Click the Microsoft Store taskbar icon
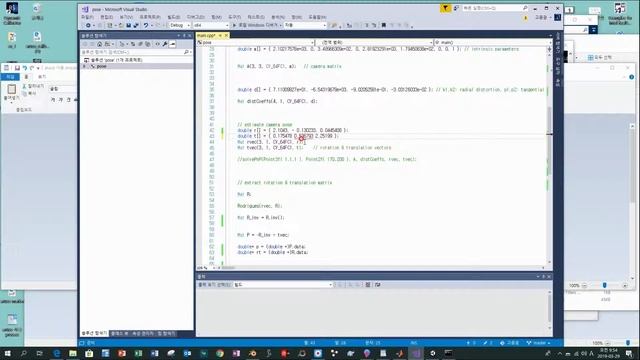 [89, 353]
